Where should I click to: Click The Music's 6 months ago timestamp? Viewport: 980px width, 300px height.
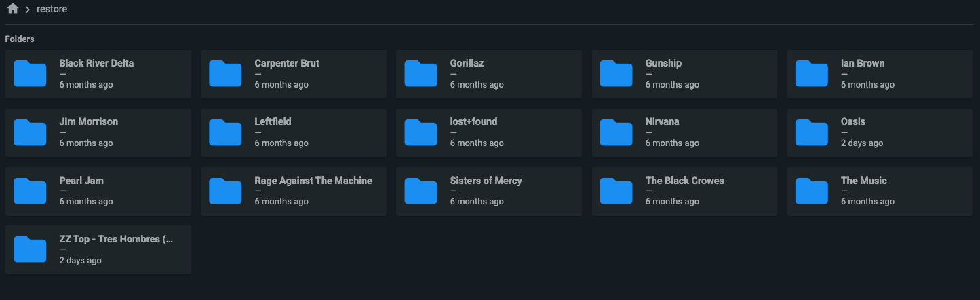[x=867, y=202]
